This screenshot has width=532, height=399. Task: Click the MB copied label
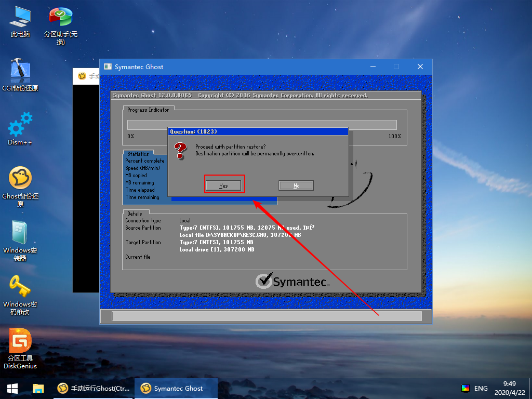[x=136, y=176]
